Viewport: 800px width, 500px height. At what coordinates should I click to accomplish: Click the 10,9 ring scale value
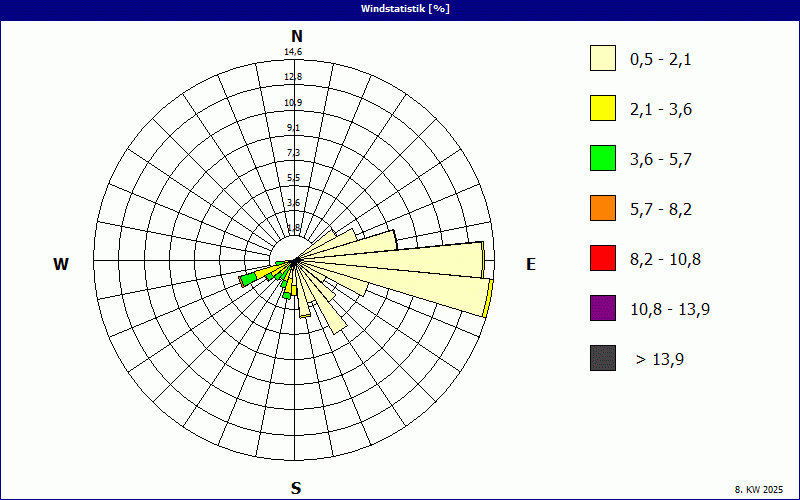pos(293,103)
